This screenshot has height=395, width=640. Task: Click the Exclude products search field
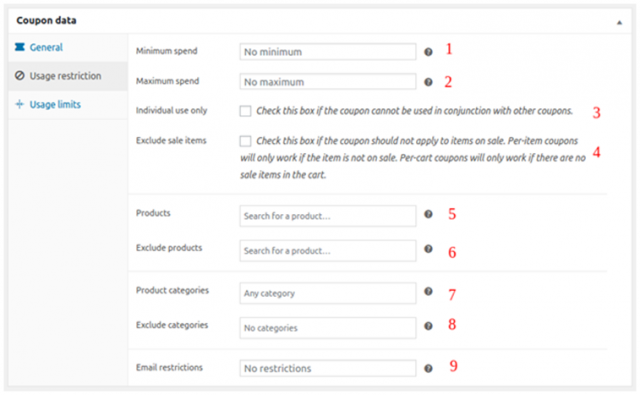pos(328,251)
